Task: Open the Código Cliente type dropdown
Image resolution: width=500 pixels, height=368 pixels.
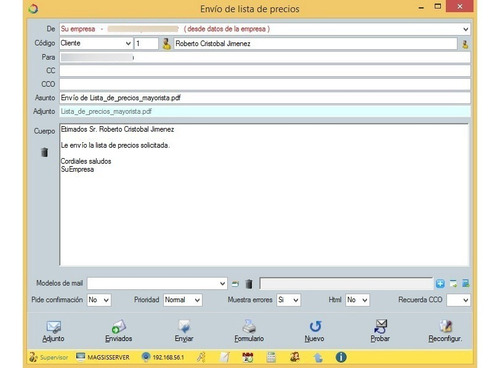Action: coord(128,44)
